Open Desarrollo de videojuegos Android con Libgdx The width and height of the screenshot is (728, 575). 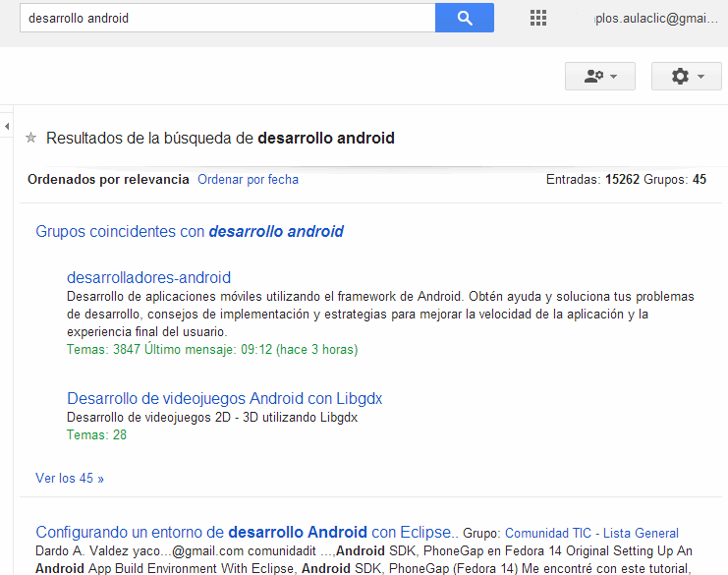pyautogui.click(x=224, y=398)
